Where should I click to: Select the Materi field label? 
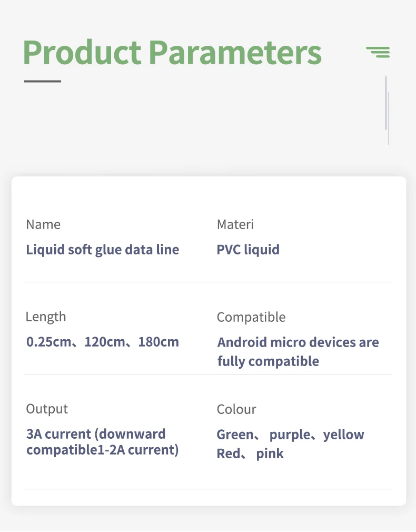pos(235,224)
